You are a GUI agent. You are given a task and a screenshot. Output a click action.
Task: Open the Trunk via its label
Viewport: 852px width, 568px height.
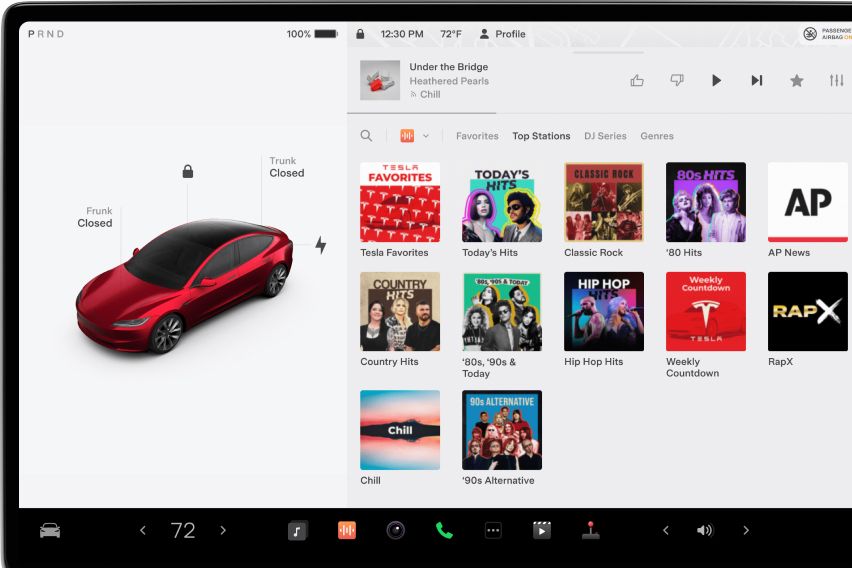click(x=285, y=167)
